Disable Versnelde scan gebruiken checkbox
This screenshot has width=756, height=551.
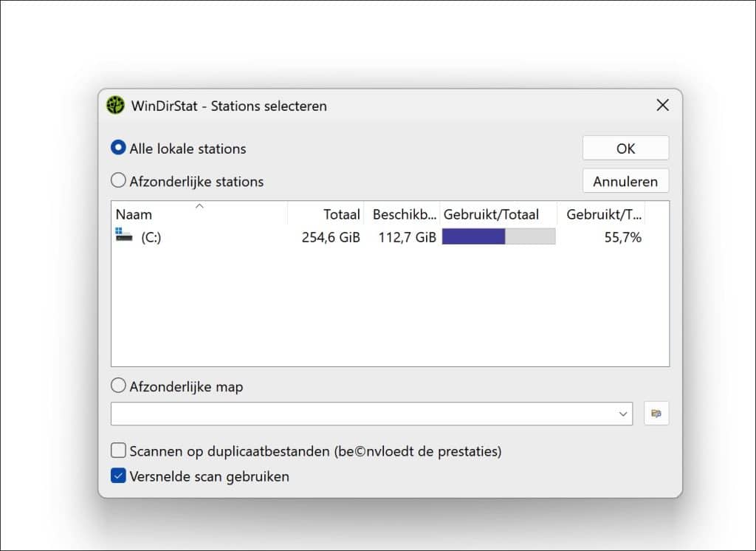click(x=118, y=476)
